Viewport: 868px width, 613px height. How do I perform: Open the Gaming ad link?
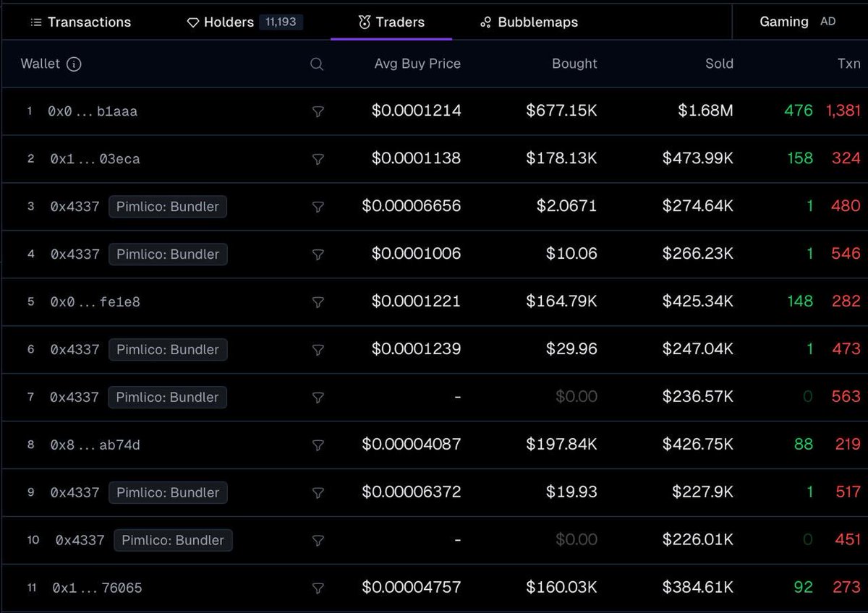click(784, 22)
